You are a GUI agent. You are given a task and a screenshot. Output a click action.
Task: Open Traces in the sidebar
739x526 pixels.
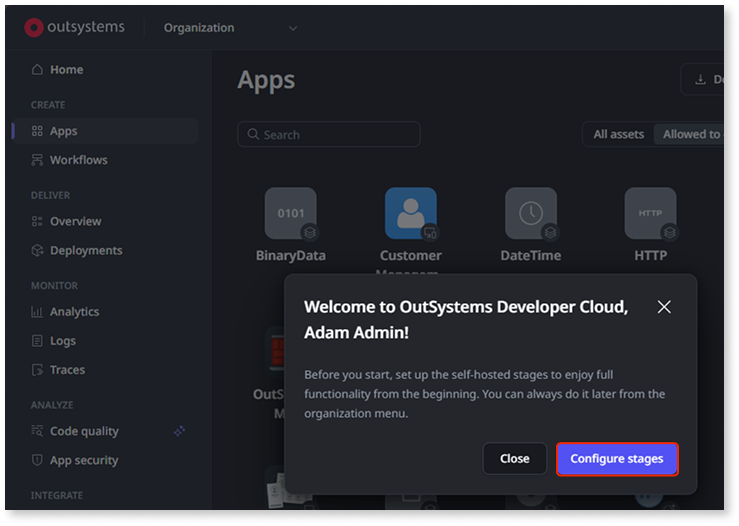58,370
